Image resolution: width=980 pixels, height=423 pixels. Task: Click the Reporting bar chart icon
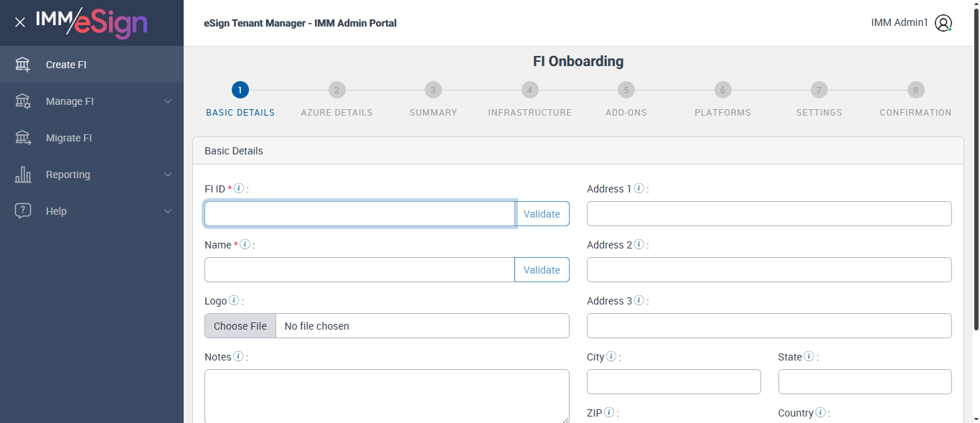pyautogui.click(x=23, y=175)
